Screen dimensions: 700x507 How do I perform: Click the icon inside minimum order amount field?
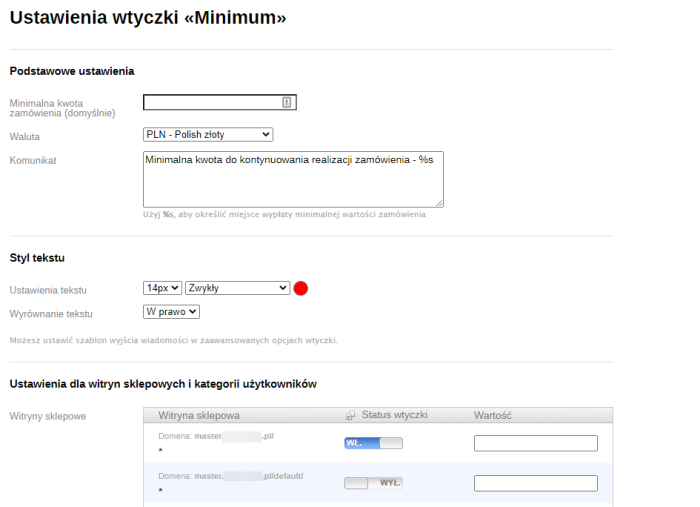point(286,102)
